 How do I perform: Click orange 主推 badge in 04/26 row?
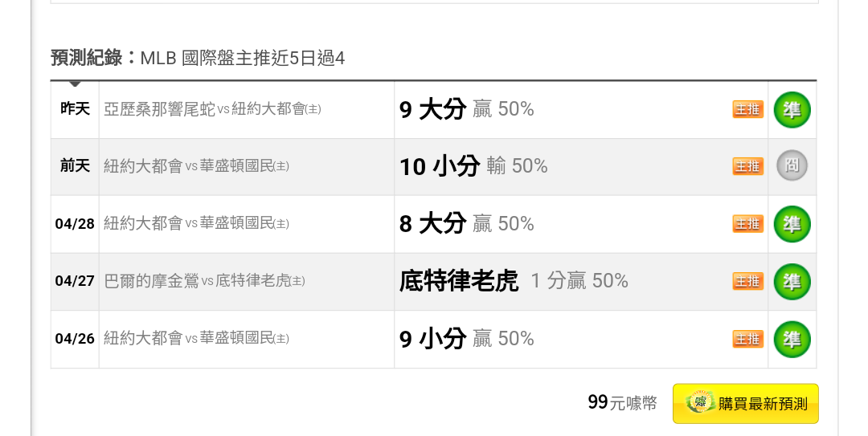tap(748, 339)
